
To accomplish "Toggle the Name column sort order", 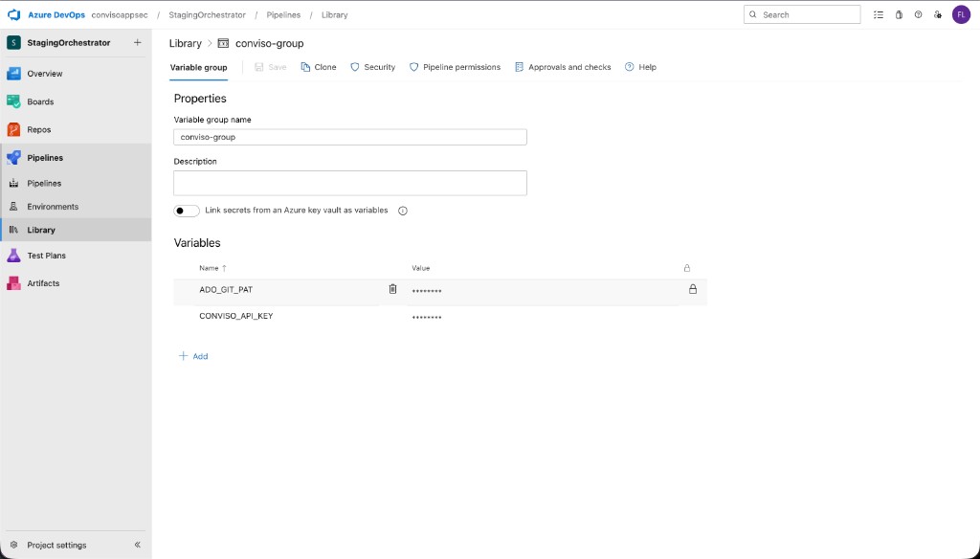I will click(x=212, y=268).
